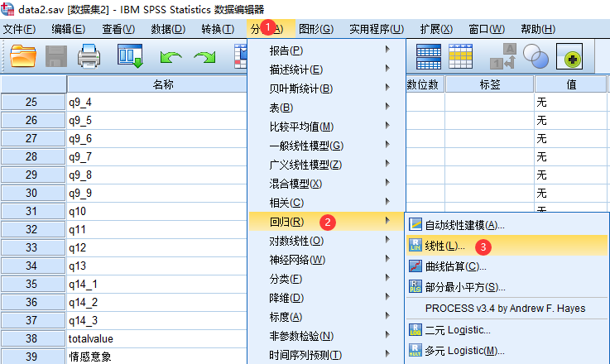Expand the 降维(D) submenu

click(x=326, y=298)
